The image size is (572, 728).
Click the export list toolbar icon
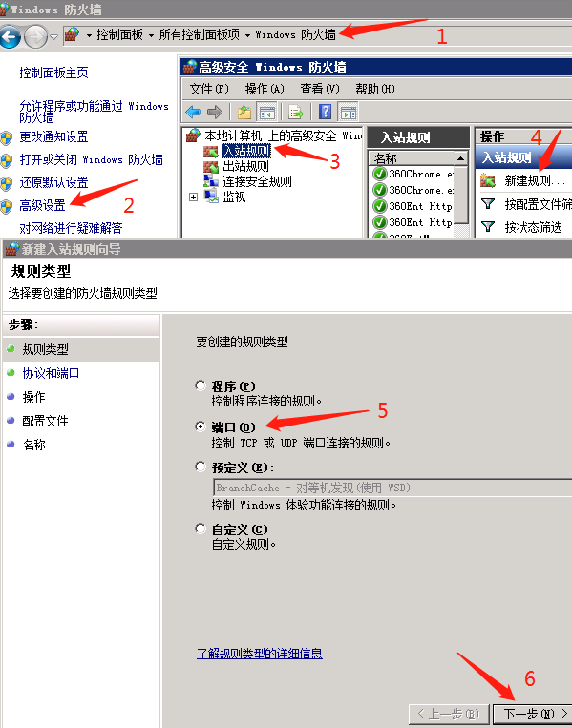pyautogui.click(x=295, y=112)
